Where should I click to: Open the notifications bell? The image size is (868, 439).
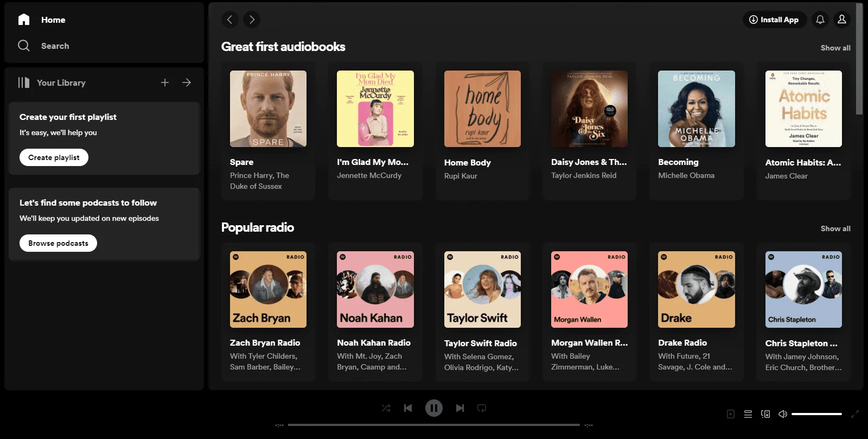click(820, 20)
